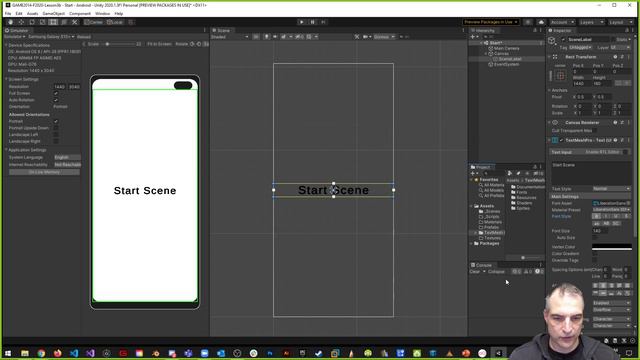Image resolution: width=640 pixels, height=360 pixels.
Task: Open the Textures folder in Project
Action: pyautogui.click(x=492, y=238)
